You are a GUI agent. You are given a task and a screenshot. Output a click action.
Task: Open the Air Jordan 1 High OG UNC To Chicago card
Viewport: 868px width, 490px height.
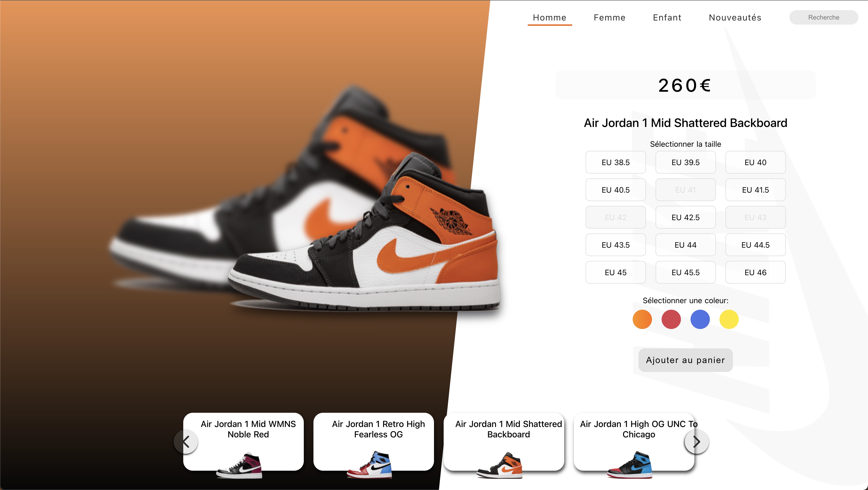(x=634, y=442)
